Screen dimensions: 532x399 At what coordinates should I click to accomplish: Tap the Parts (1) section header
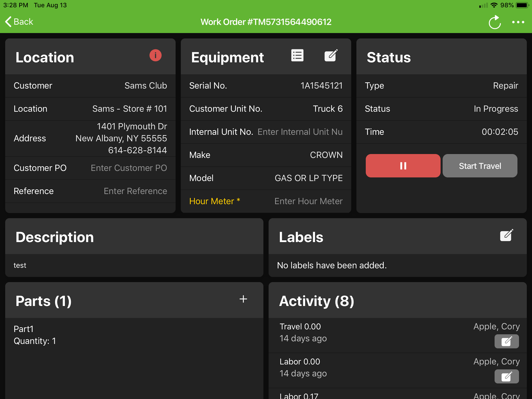pyautogui.click(x=44, y=301)
